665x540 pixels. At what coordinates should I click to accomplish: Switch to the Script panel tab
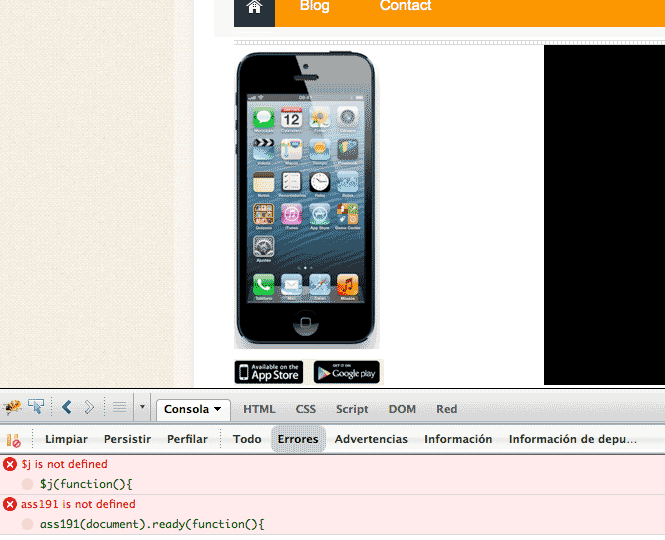click(x=352, y=409)
